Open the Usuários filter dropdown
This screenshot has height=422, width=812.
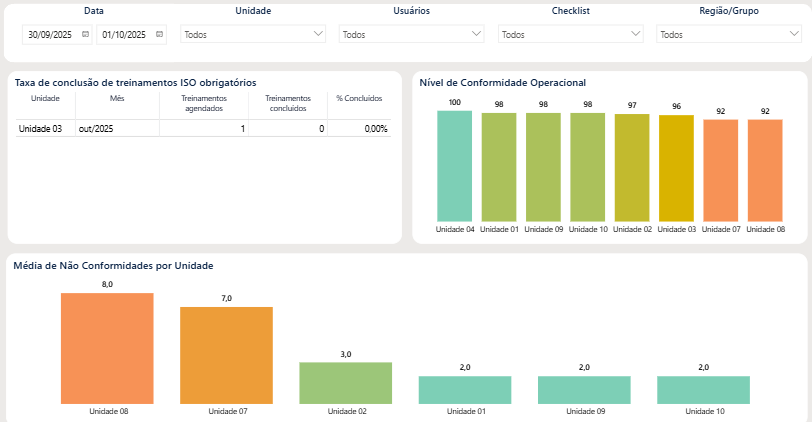pyautogui.click(x=411, y=34)
